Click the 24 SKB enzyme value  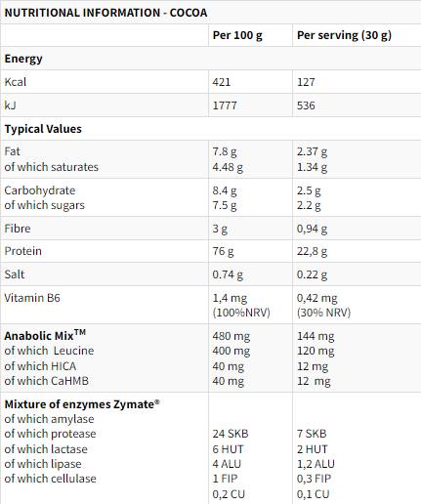[x=231, y=434]
